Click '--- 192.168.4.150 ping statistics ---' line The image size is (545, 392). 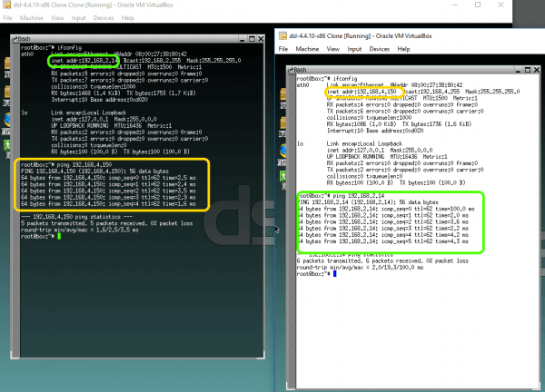(x=77, y=217)
